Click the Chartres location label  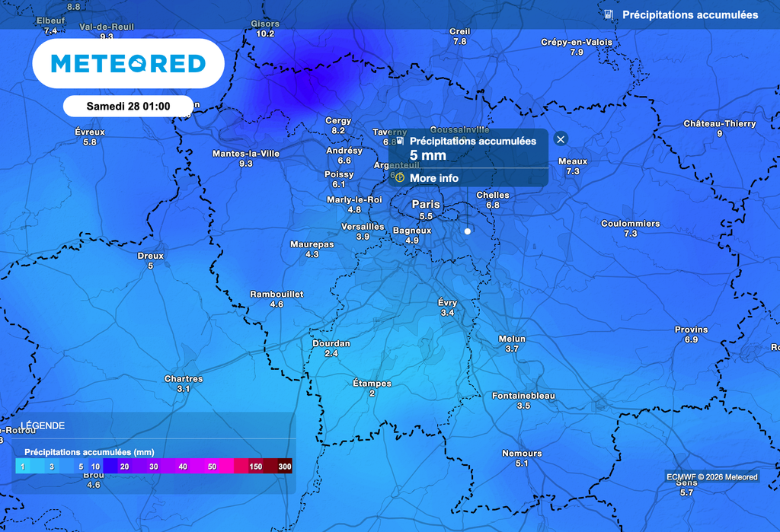[184, 379]
